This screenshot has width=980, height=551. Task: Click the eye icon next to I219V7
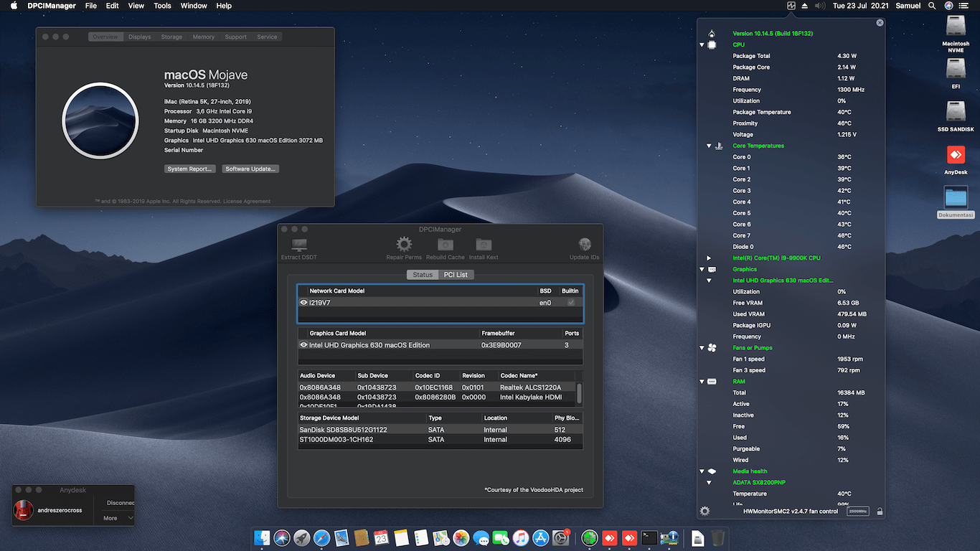tap(303, 303)
